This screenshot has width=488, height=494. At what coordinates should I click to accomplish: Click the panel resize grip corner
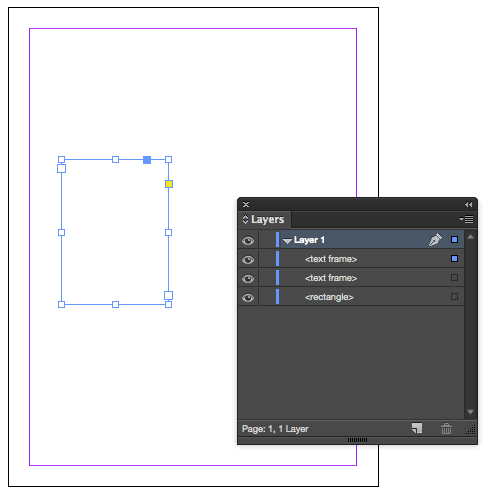471,430
